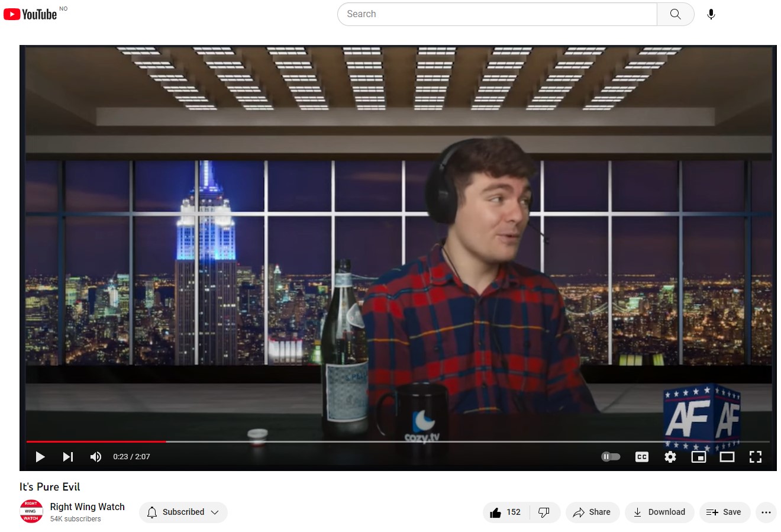
Task: Switch to miniplayer mode
Action: 699,457
